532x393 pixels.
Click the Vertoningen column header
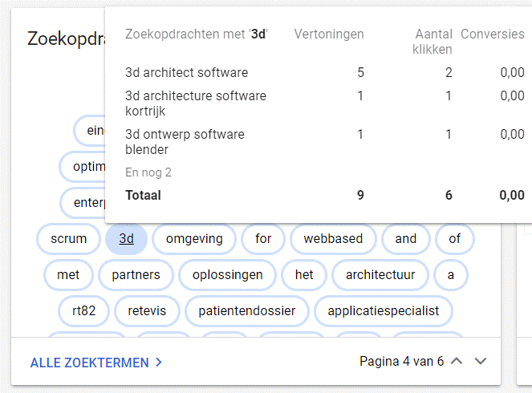[329, 34]
